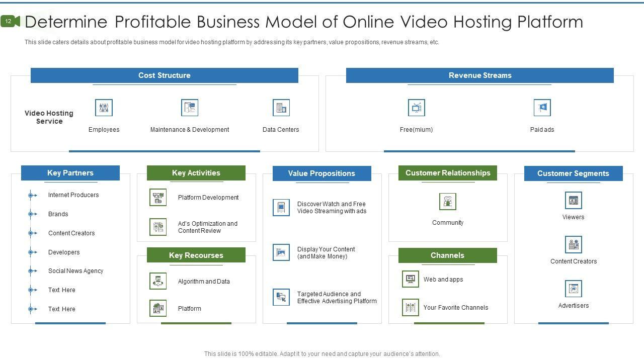Click the "Platform Development" text

tap(208, 198)
